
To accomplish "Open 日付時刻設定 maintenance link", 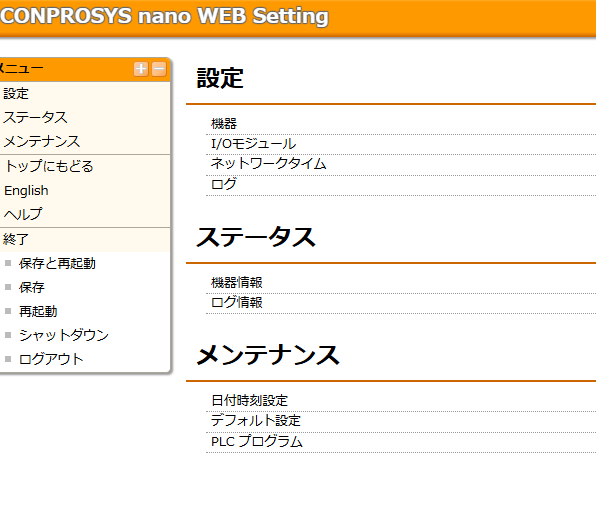I will 249,400.
